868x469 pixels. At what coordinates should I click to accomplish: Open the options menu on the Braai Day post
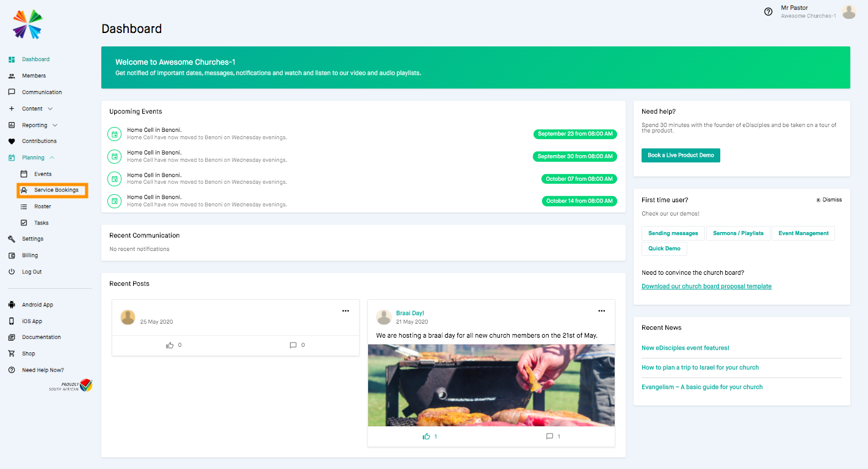(601, 310)
